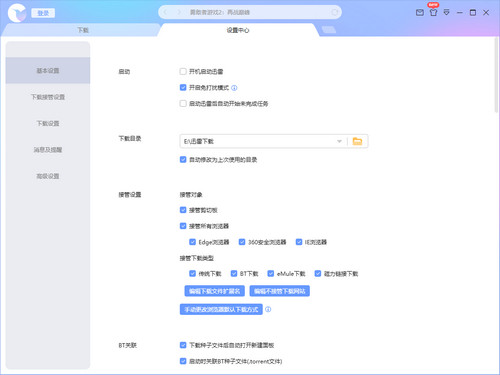Screen dimensions: 500x375
Task: Toggle 自动修改为上次使用的目录 checkbox
Action: pyautogui.click(x=183, y=160)
